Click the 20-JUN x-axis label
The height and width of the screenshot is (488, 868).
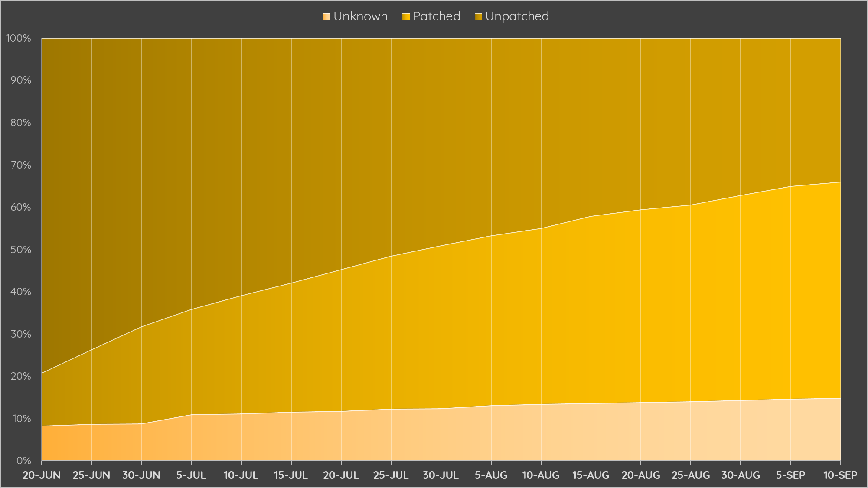pos(42,475)
